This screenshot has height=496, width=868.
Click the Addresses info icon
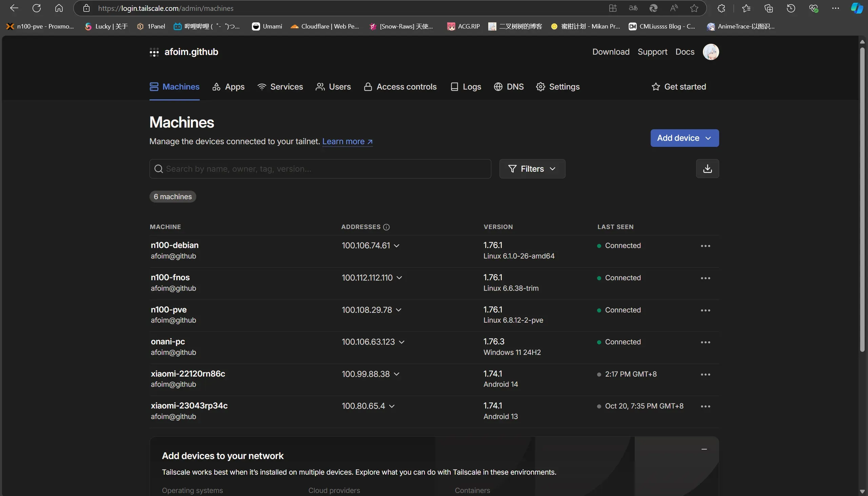point(386,227)
